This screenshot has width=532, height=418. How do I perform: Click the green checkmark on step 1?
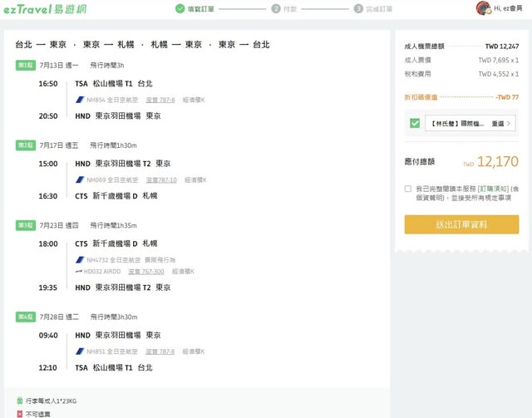pyautogui.click(x=179, y=9)
